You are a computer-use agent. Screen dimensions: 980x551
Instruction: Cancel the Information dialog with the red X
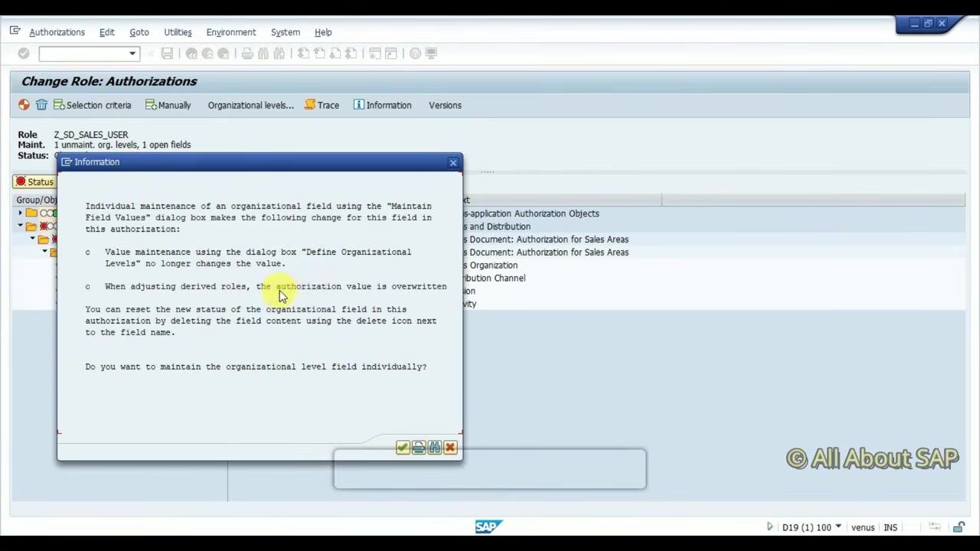click(x=450, y=448)
